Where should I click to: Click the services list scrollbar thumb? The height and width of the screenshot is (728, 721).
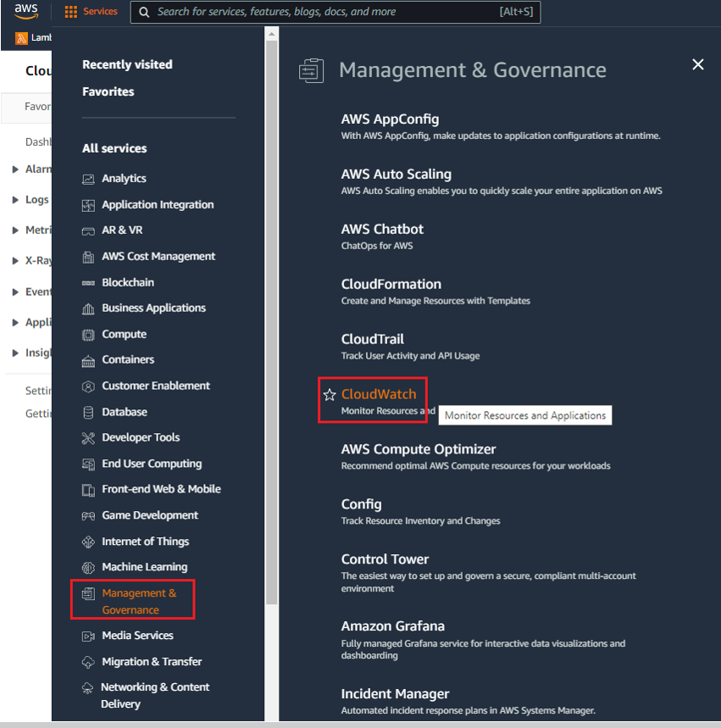coord(272,323)
